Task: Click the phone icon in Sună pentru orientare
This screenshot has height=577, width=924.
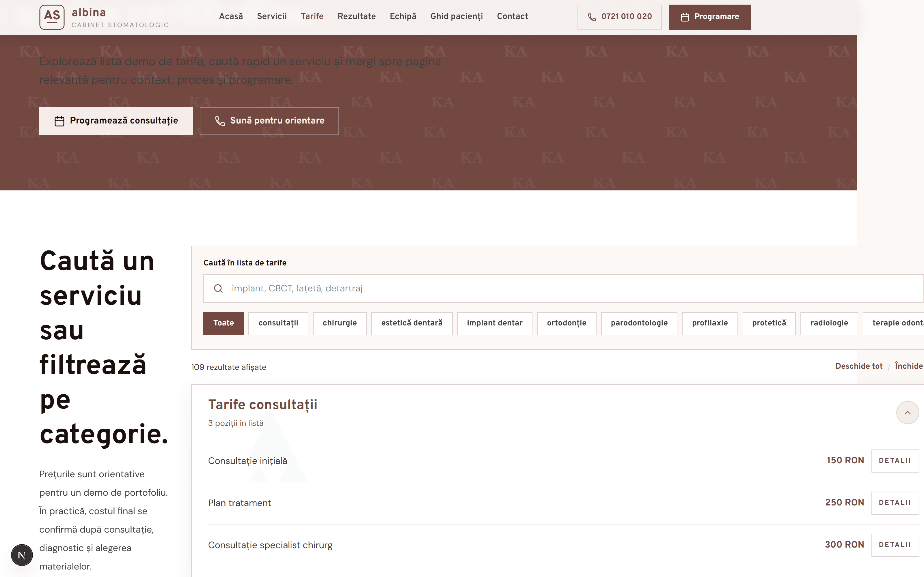Action: [x=220, y=121]
